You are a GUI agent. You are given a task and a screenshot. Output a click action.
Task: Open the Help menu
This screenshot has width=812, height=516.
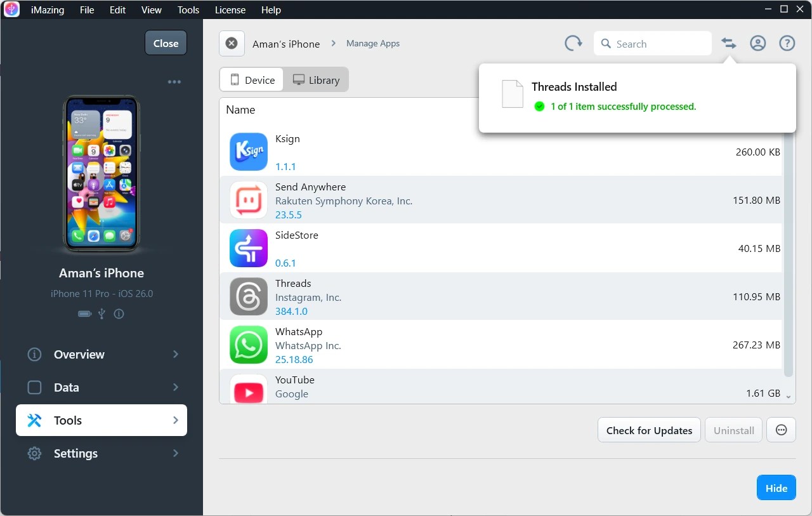(x=271, y=10)
